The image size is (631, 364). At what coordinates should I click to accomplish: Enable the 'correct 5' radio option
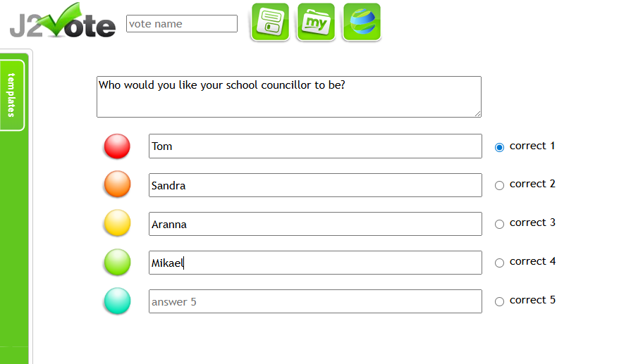point(500,301)
